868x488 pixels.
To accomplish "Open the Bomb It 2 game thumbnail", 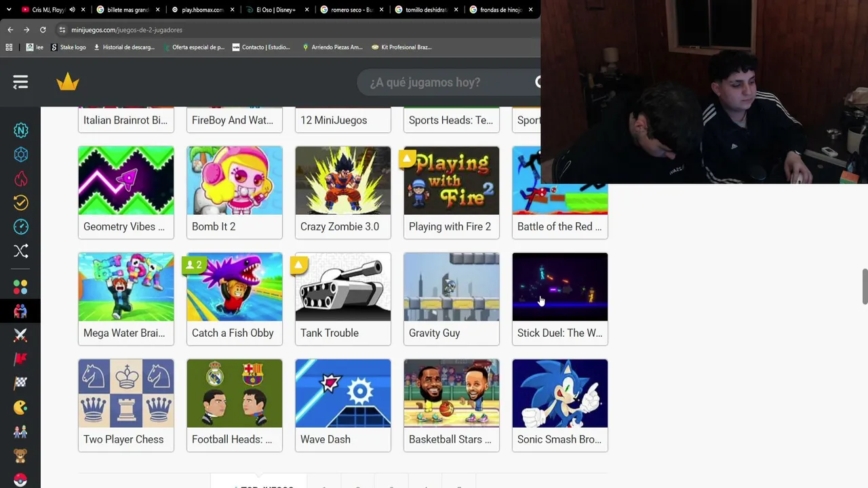I will pyautogui.click(x=235, y=180).
